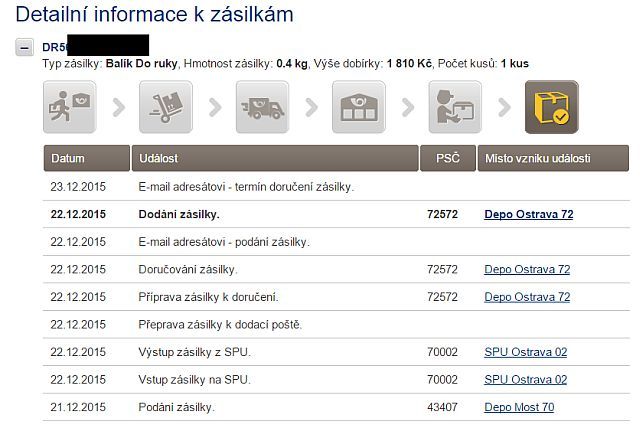Open bold Depo Ostrava 72 link for Dodání zásilky
640x428 pixels.
pyautogui.click(x=529, y=214)
